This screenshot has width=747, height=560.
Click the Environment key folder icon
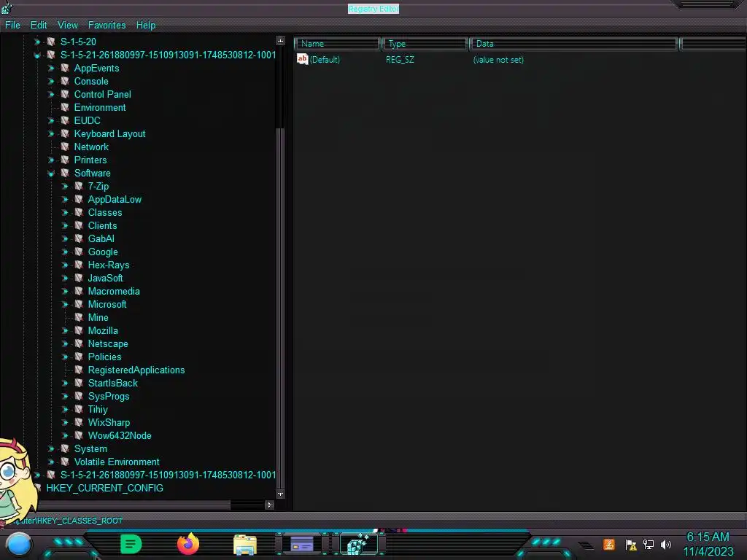(65, 107)
